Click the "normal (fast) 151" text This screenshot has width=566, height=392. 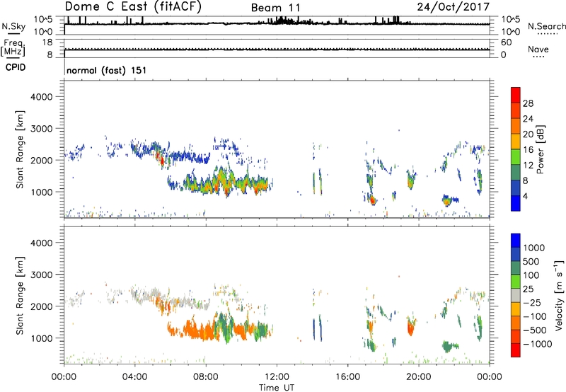[x=107, y=70]
